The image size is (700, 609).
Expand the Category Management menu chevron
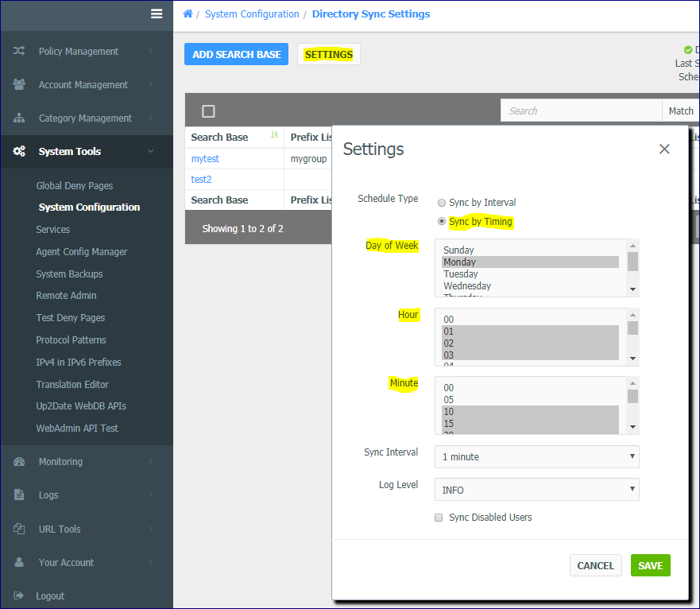point(150,118)
